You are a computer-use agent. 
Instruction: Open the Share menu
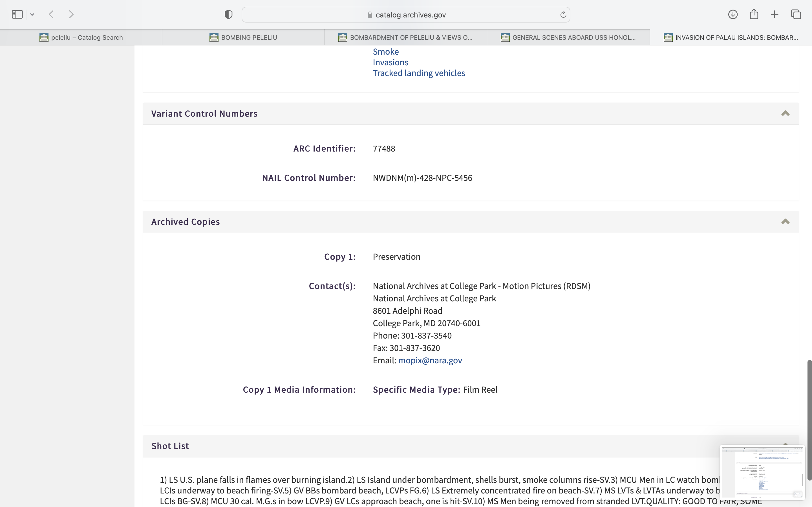click(x=754, y=14)
